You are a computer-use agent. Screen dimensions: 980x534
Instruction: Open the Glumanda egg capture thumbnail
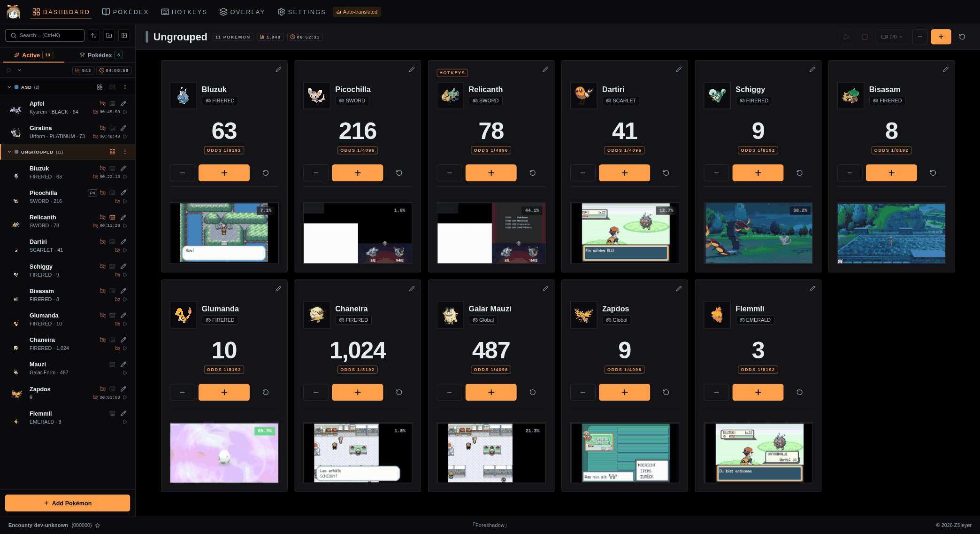(224, 453)
